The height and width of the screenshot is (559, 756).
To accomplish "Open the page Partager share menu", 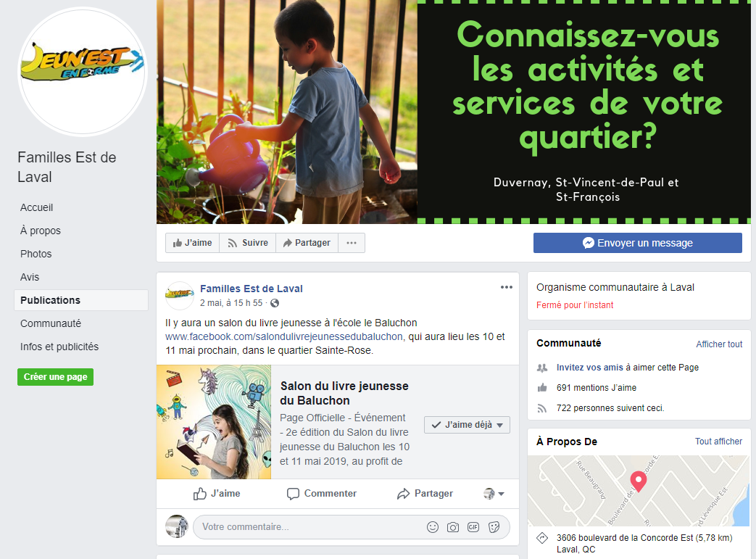I will [307, 243].
